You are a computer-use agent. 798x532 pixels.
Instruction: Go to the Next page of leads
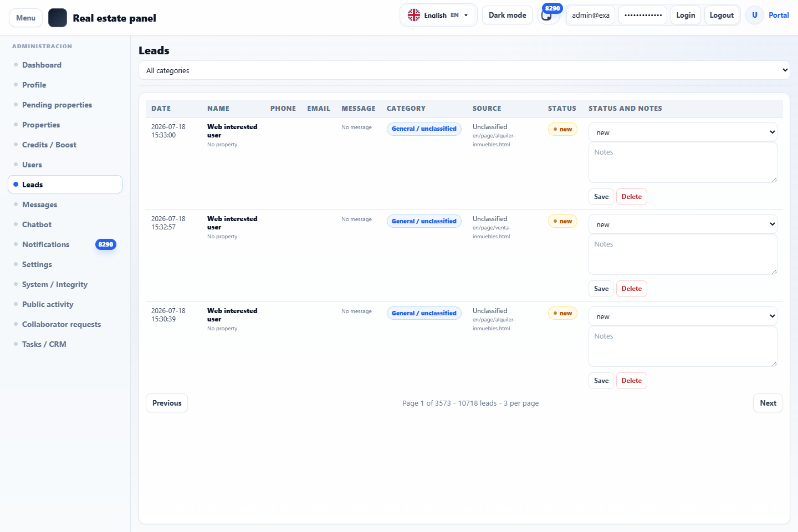tap(768, 403)
